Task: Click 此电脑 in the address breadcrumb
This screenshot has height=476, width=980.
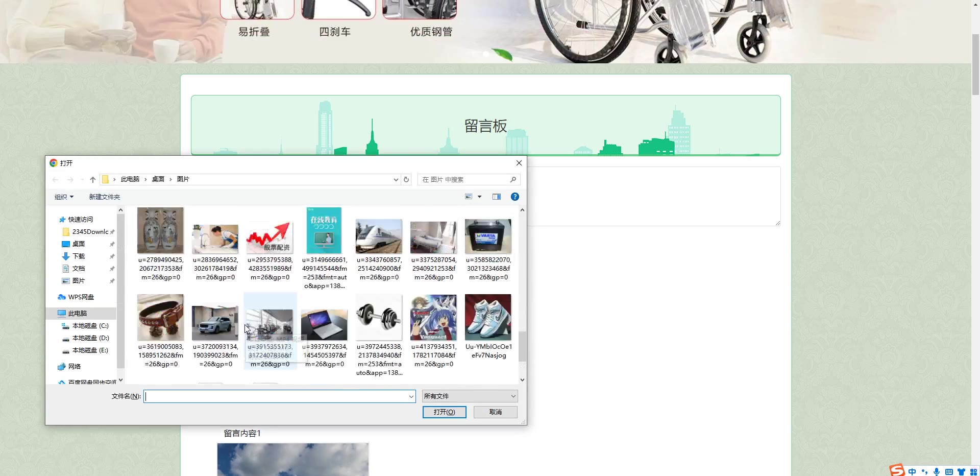Action: [130, 179]
